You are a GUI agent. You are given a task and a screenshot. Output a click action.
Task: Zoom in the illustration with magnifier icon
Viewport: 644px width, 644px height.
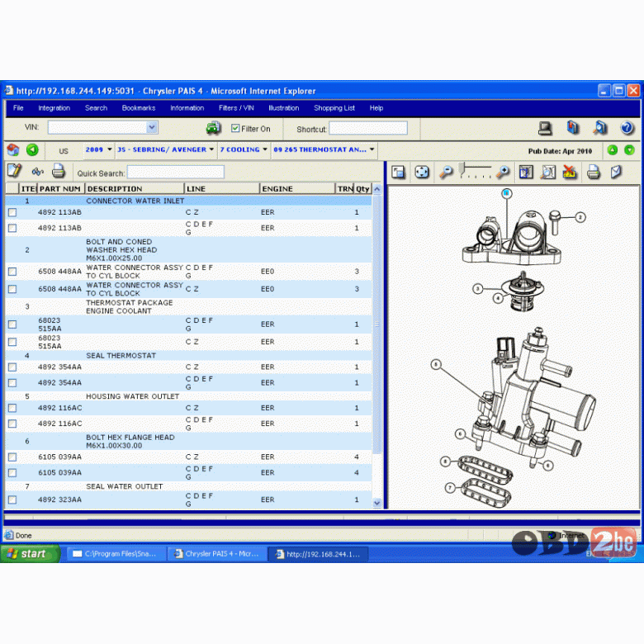(x=503, y=172)
